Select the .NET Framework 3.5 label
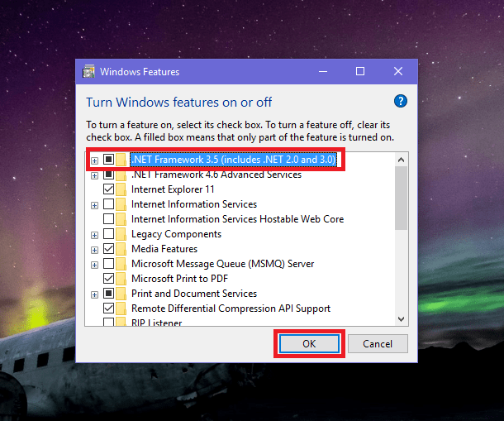504x421 pixels. coord(233,160)
